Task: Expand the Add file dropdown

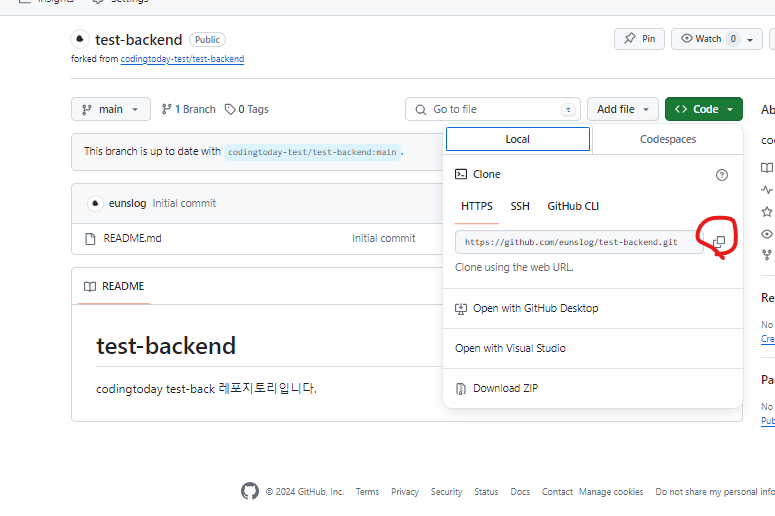Action: point(623,109)
